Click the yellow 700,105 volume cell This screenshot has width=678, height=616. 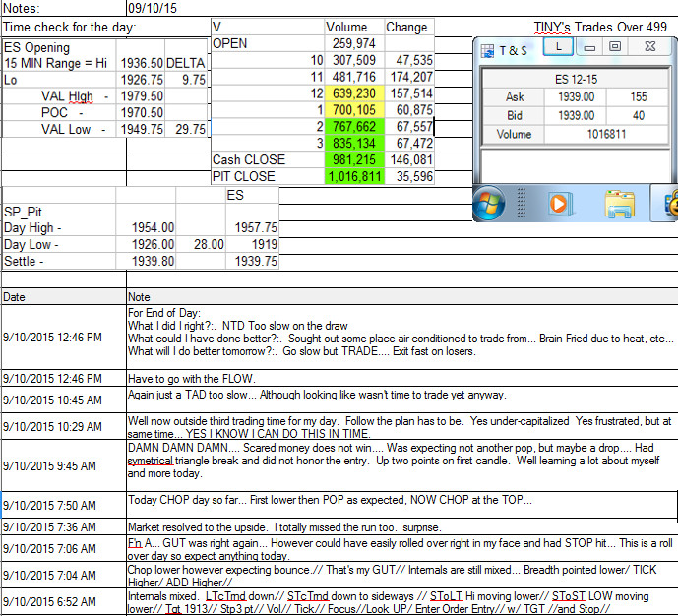pyautogui.click(x=353, y=110)
